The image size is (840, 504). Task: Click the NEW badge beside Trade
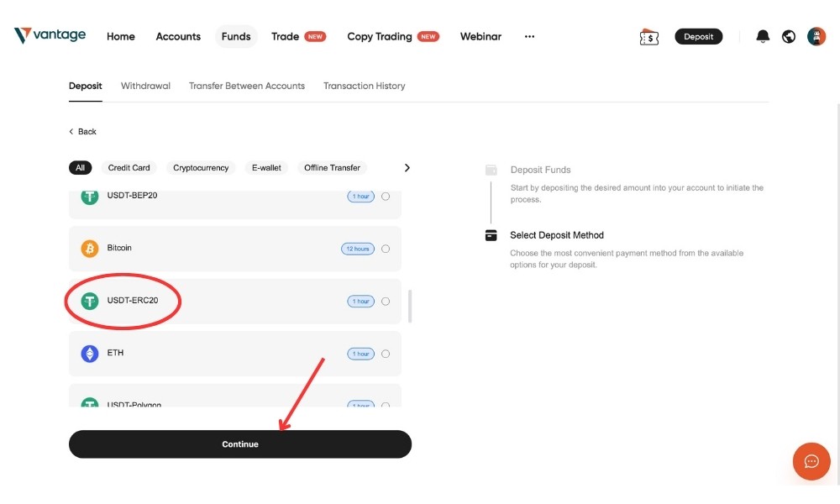[x=315, y=36]
